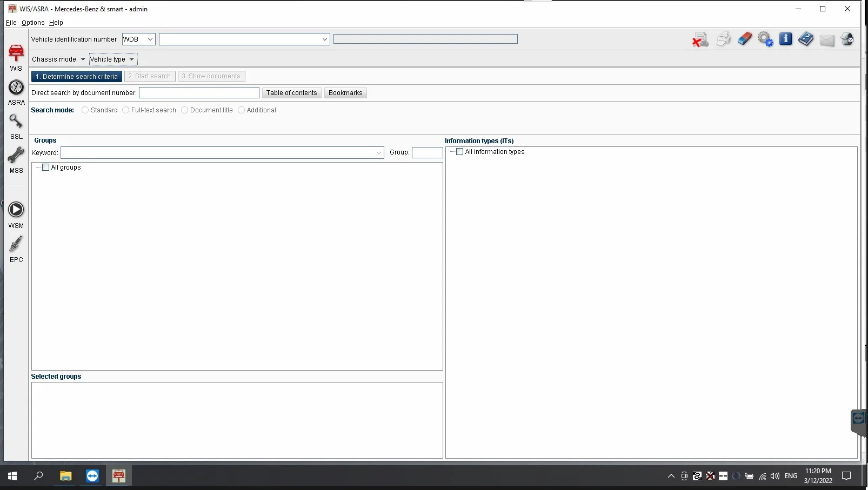Click the Bookmarks button
This screenshot has height=490, width=868.
click(x=345, y=93)
